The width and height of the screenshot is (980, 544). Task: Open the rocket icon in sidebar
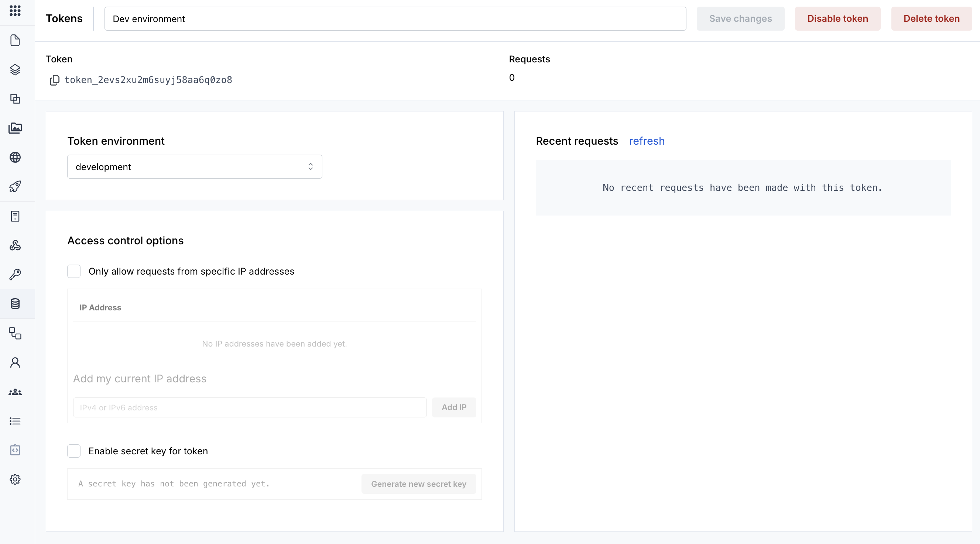coord(15,187)
